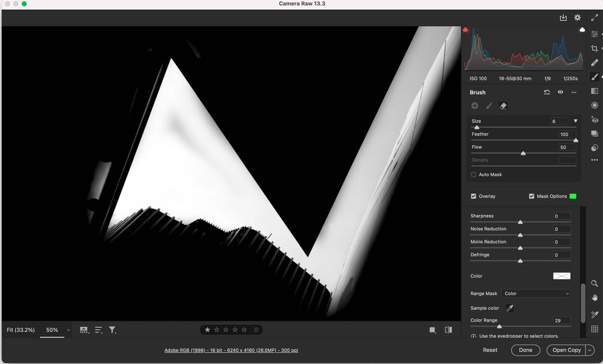The image size is (603, 364).
Task: Toggle the mask visibility eye in Brush panel
Action: point(560,92)
